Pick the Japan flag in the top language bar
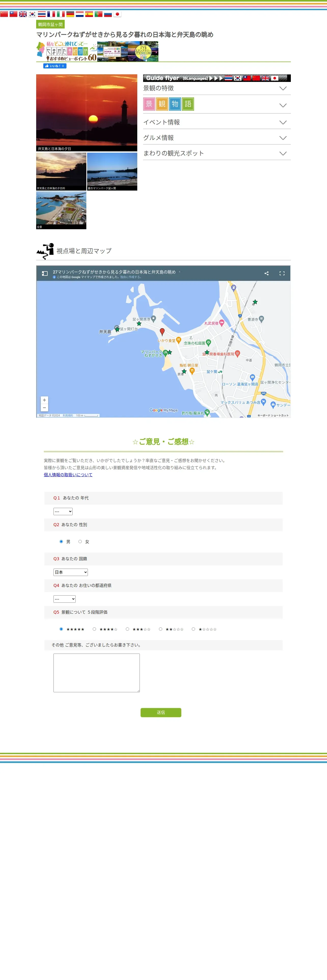The width and height of the screenshot is (327, 980). pos(117,14)
